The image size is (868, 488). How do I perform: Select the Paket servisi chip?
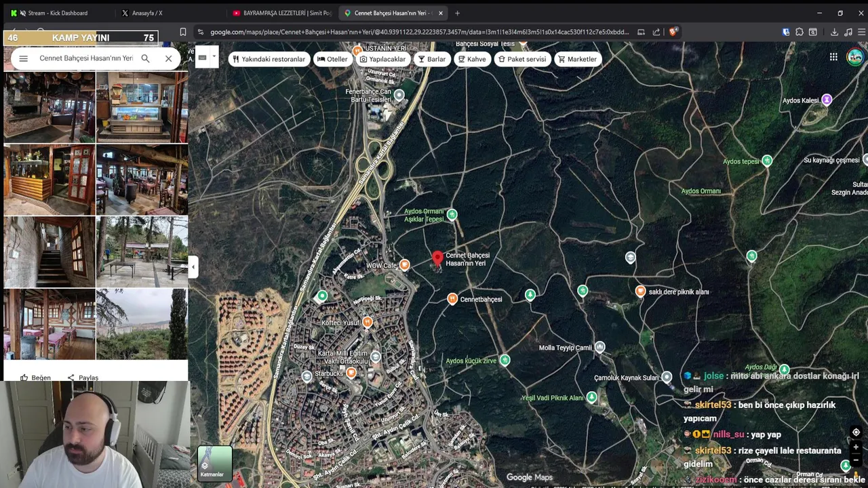click(521, 59)
